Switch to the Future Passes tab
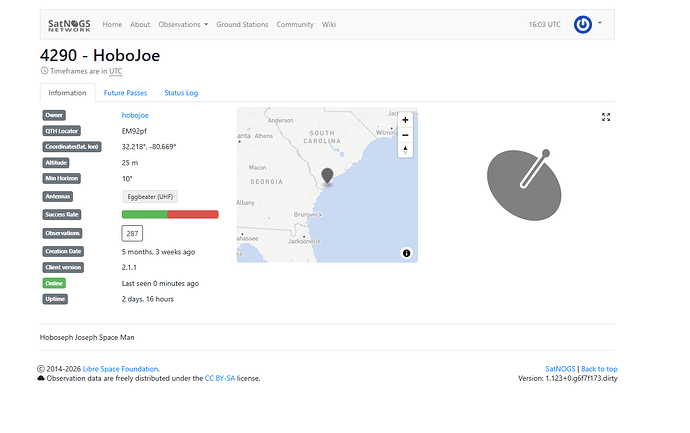This screenshot has height=433, width=690. 125,93
